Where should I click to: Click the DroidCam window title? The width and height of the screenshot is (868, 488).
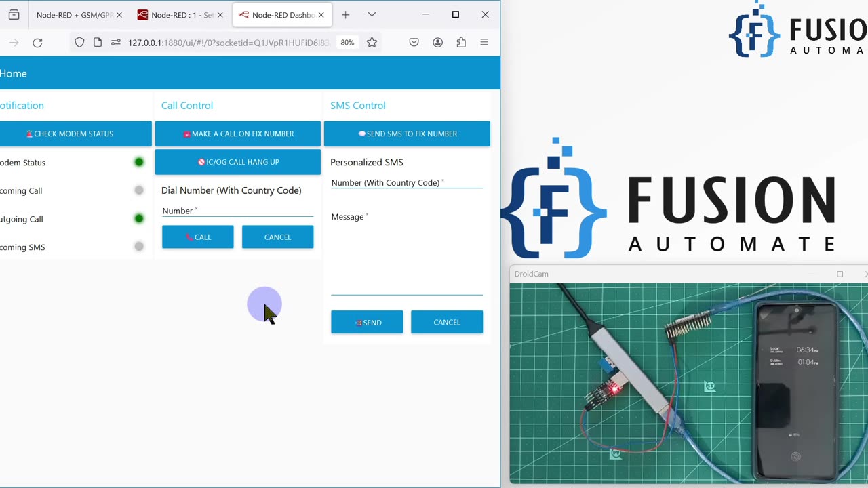coord(532,274)
